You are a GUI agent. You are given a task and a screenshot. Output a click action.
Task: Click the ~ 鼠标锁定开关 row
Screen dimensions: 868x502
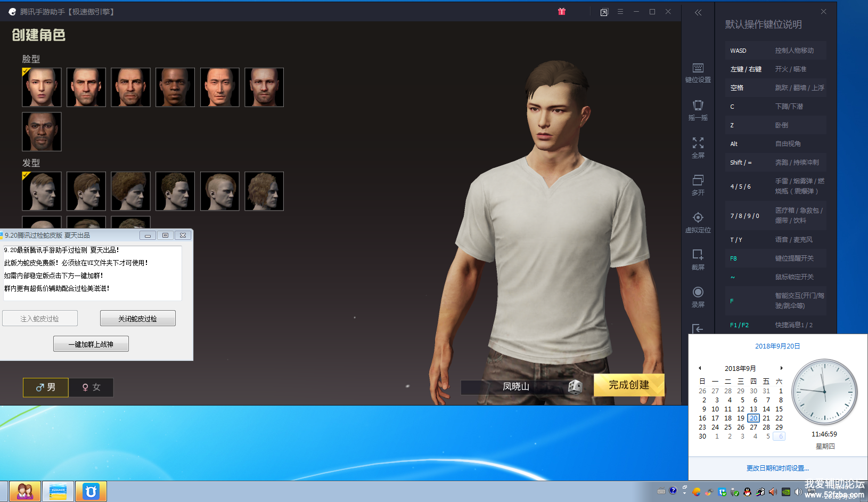[775, 277]
